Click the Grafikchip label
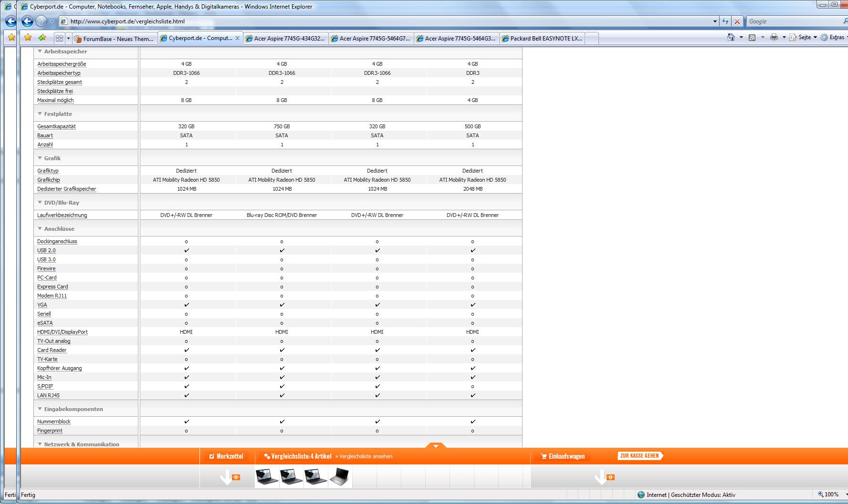This screenshot has width=848, height=504. click(x=49, y=180)
